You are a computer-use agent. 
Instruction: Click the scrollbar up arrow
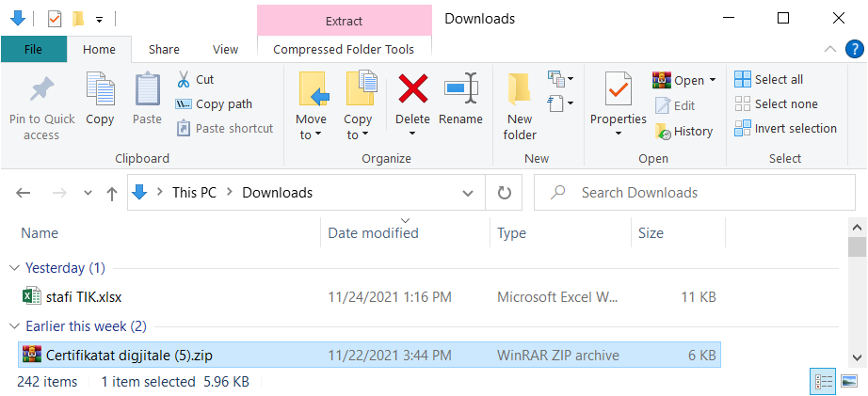point(857,227)
